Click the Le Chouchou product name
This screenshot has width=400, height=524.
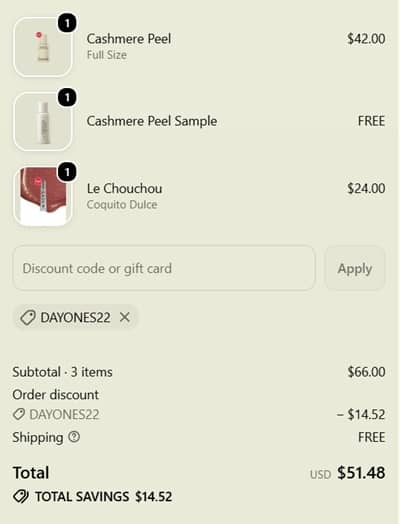(124, 188)
